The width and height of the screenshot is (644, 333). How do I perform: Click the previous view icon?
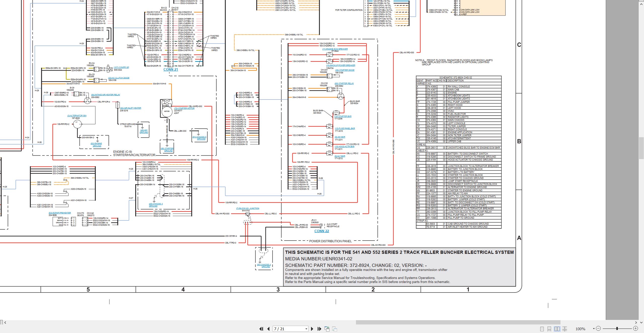[327, 329]
